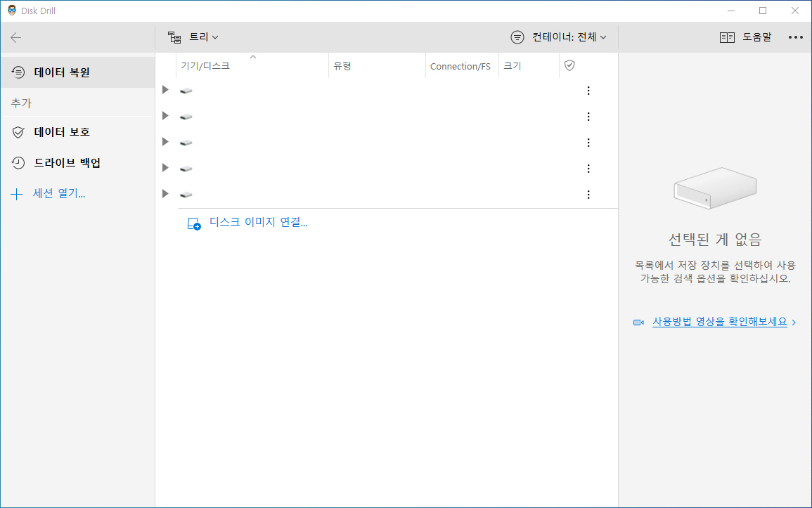
Task: Minimize the Disk Drill window
Action: point(731,11)
